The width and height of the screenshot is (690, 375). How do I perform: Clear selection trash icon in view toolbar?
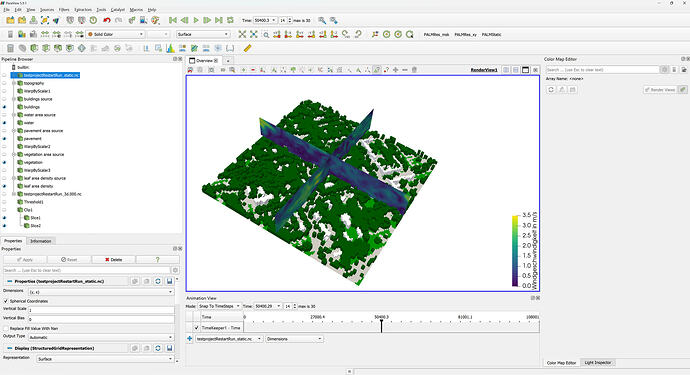coord(414,70)
